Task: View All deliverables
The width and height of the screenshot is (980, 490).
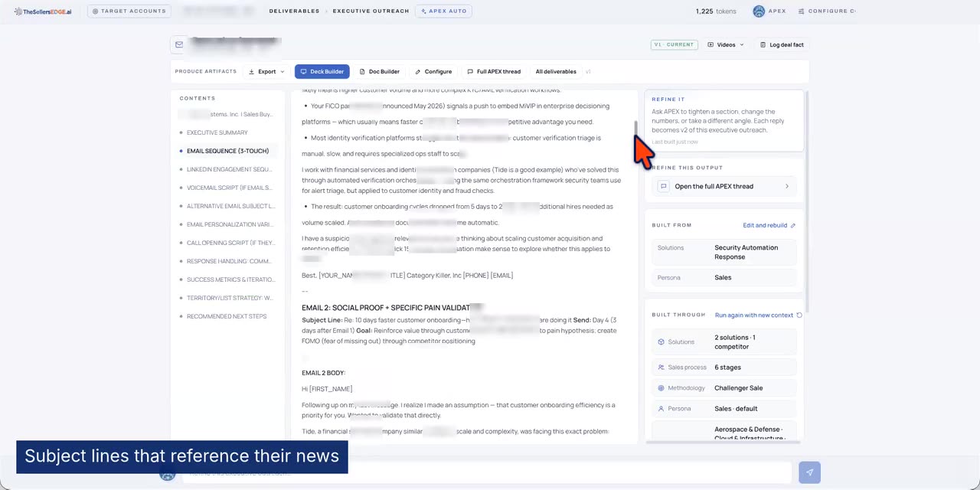Action: tap(556, 71)
